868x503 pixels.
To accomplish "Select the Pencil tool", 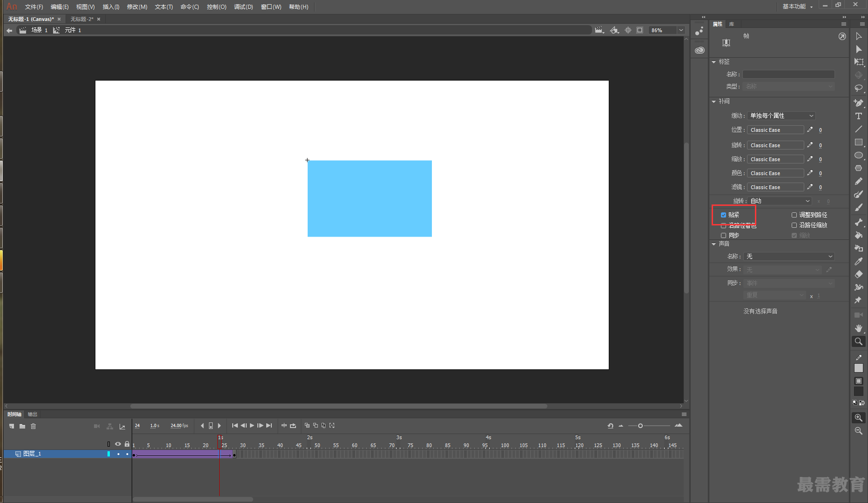I will pyautogui.click(x=859, y=181).
